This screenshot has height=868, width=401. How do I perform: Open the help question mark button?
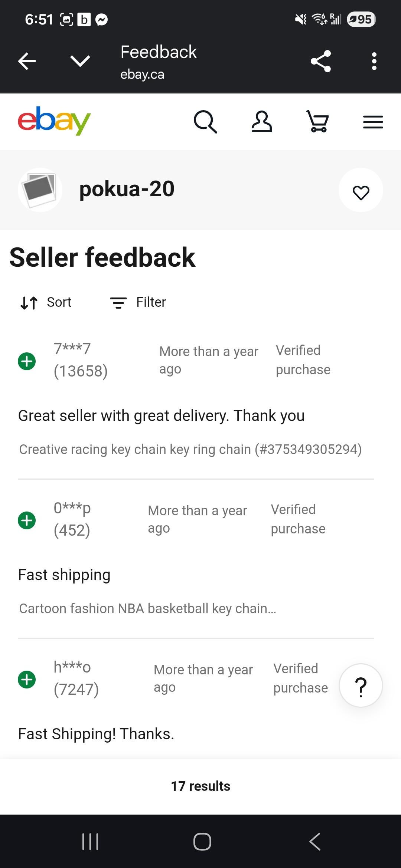[361, 686]
